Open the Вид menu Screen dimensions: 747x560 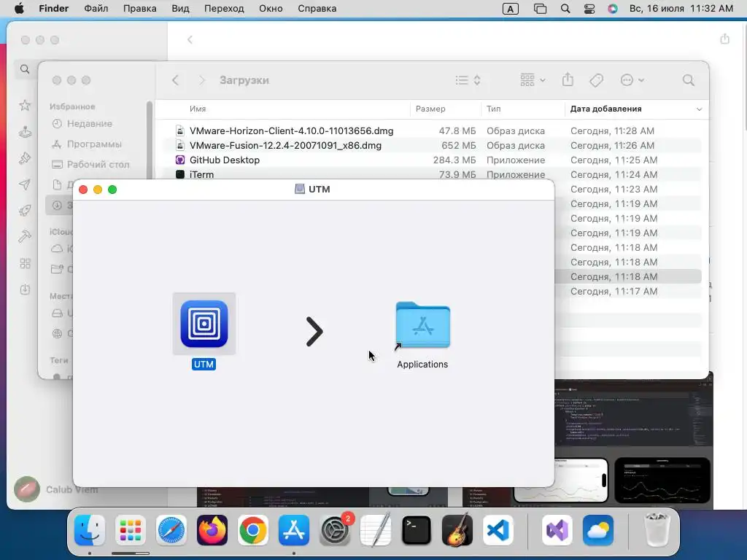[x=180, y=9]
